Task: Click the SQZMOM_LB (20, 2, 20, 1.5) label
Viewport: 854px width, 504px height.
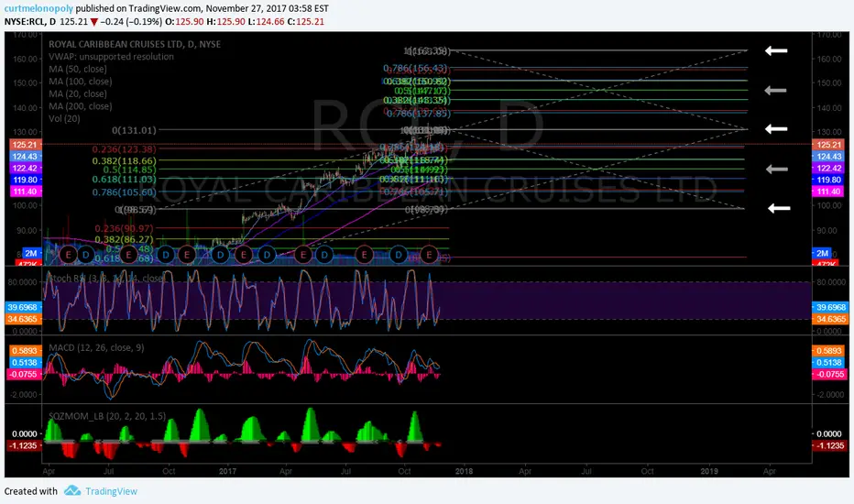Action: pos(107,416)
